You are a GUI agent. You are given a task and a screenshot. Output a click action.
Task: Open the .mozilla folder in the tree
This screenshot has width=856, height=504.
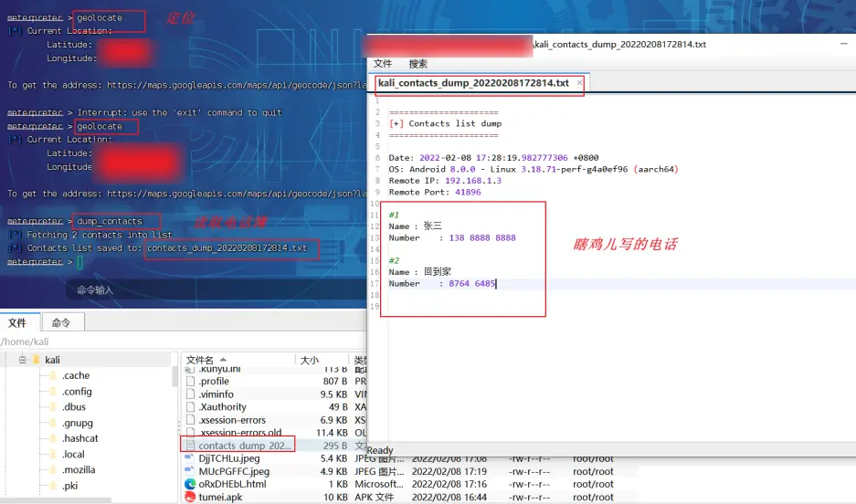coord(79,469)
